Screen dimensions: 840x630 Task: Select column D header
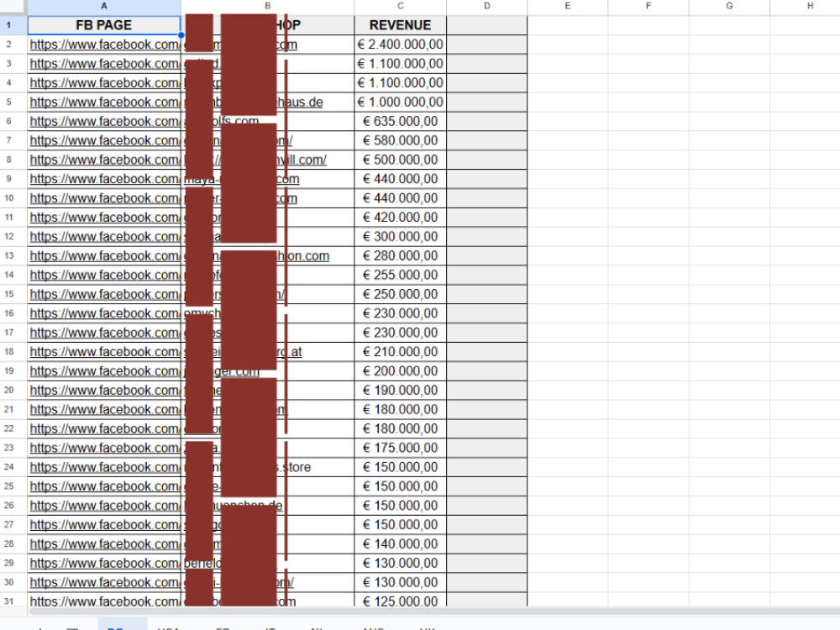tap(486, 6)
